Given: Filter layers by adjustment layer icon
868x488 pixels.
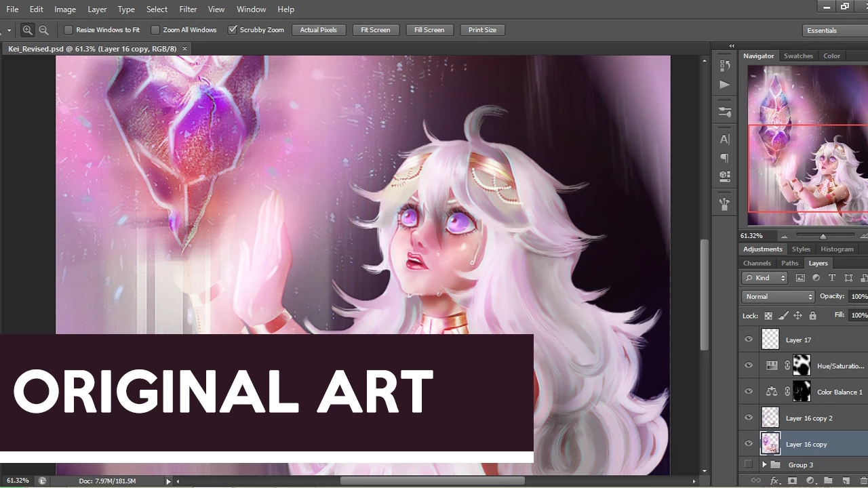Looking at the screenshot, I should click(816, 278).
